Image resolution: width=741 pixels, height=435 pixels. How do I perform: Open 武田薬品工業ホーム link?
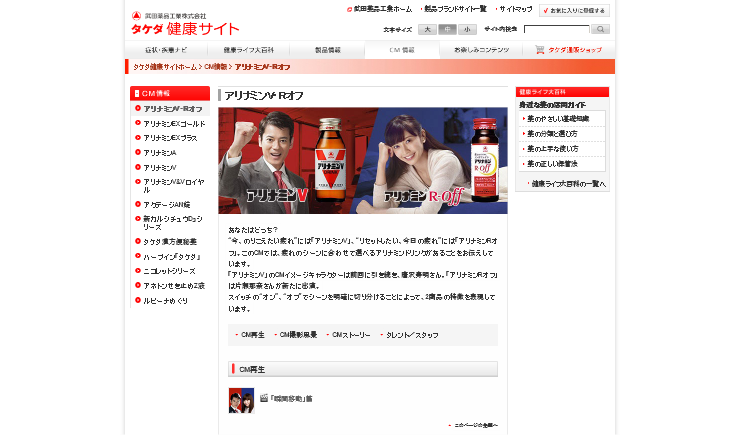(382, 9)
